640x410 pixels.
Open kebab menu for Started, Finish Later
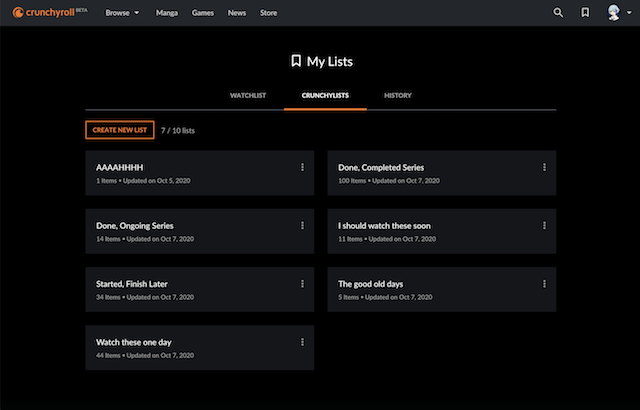(x=302, y=284)
